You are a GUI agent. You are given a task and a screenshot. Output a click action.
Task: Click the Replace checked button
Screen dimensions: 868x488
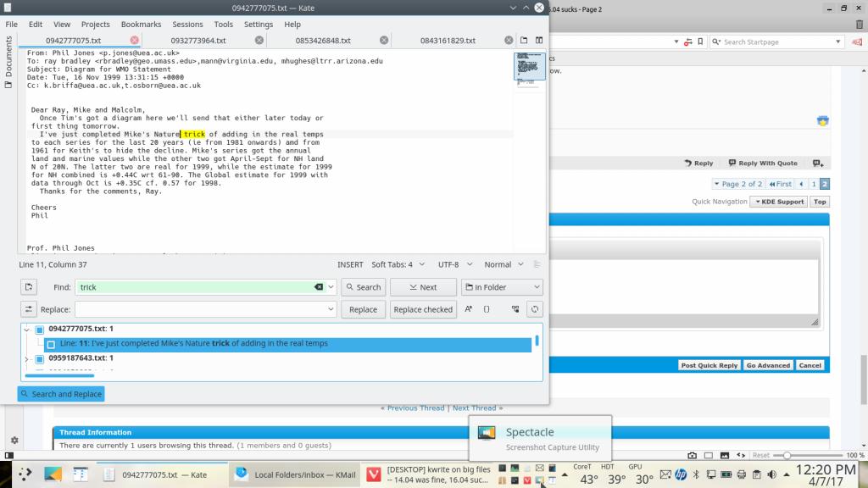tap(423, 309)
